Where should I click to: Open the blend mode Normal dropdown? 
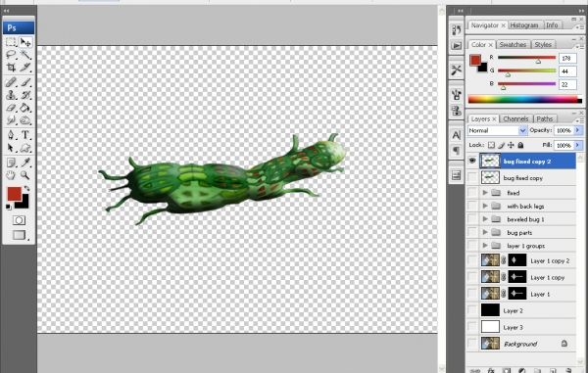tap(497, 130)
